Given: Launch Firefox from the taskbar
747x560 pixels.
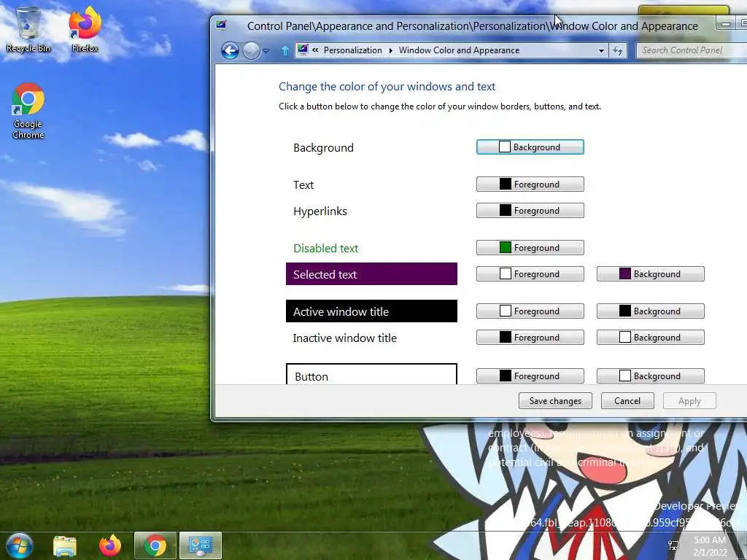Looking at the screenshot, I should coord(110,545).
